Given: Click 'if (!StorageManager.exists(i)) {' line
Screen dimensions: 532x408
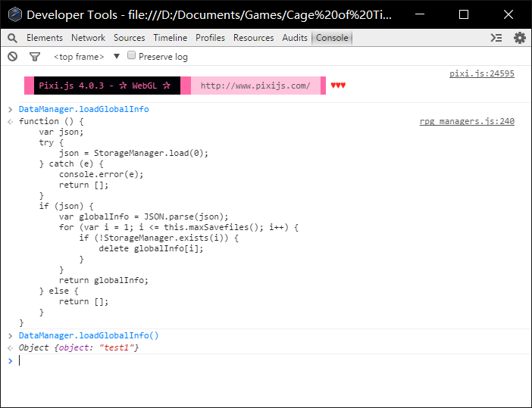Looking at the screenshot, I should click(159, 238).
